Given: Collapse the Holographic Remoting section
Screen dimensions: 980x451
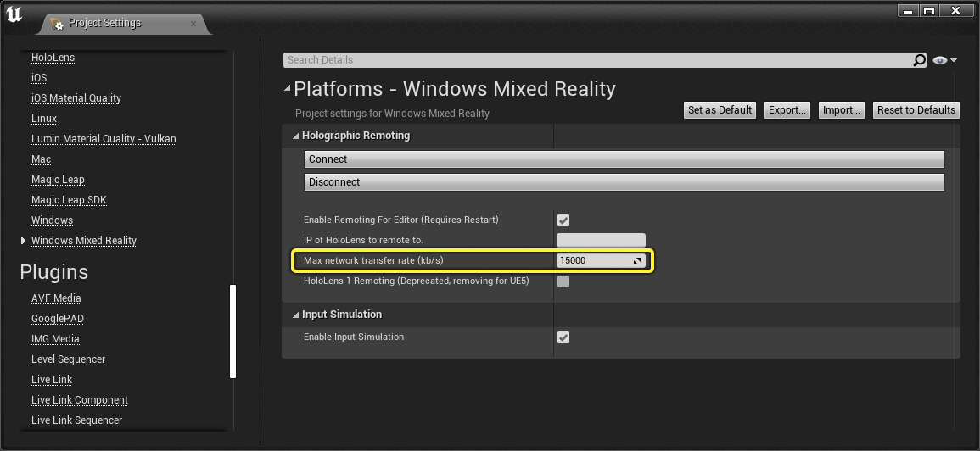Looking at the screenshot, I should 295,136.
